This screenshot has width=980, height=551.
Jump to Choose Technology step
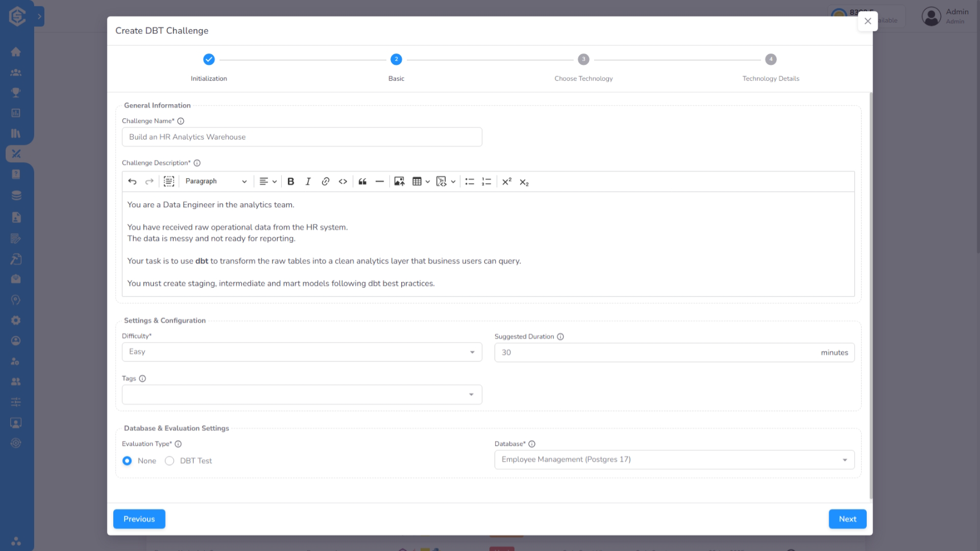click(x=583, y=60)
